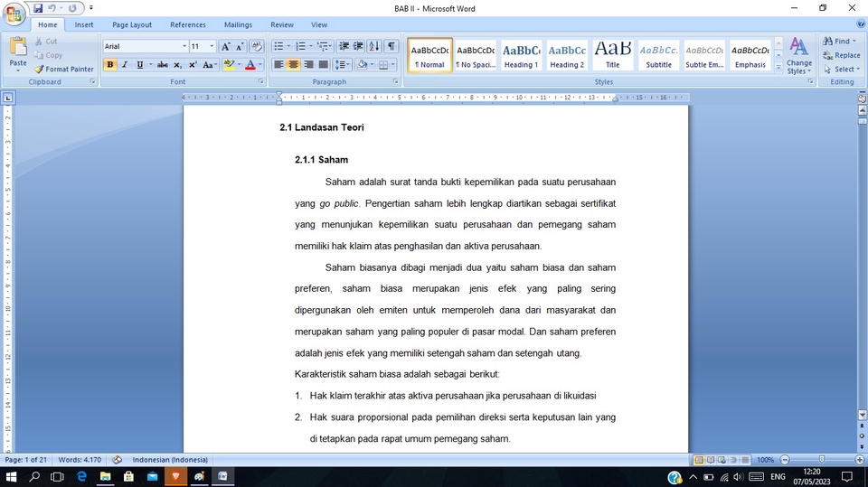Decrease paragraph indent

(344, 46)
